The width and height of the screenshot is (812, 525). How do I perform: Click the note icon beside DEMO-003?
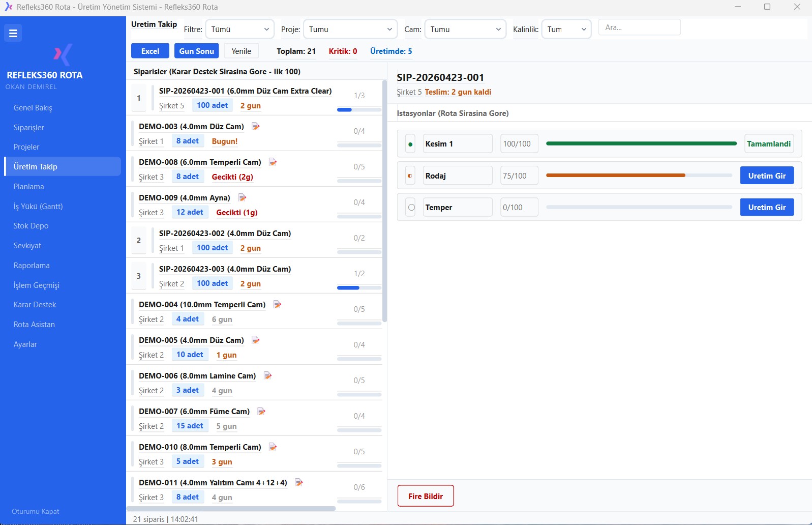pos(256,127)
